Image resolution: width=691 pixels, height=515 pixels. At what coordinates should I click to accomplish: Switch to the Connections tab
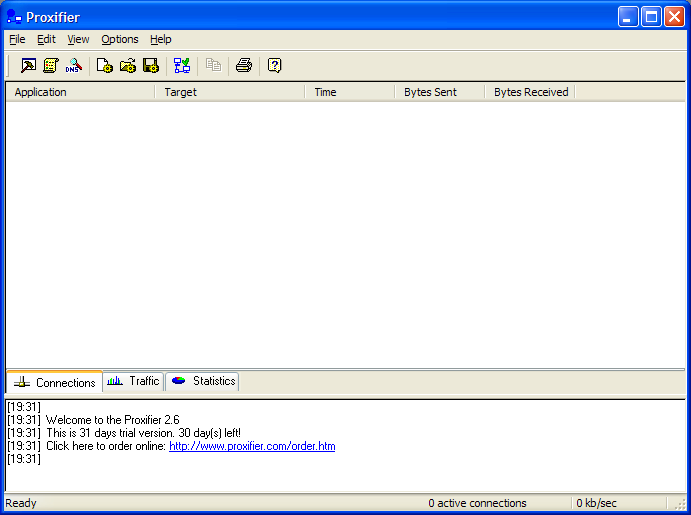55,382
